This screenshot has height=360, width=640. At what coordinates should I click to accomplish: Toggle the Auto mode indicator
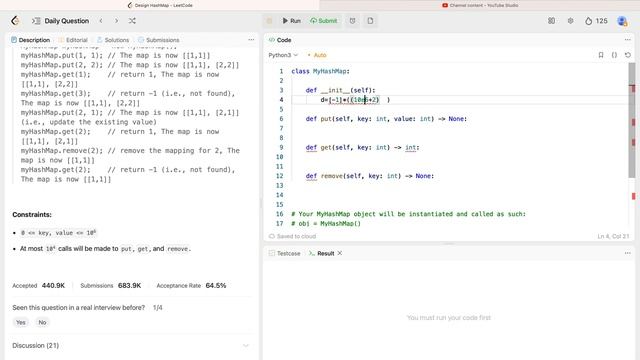tap(317, 55)
